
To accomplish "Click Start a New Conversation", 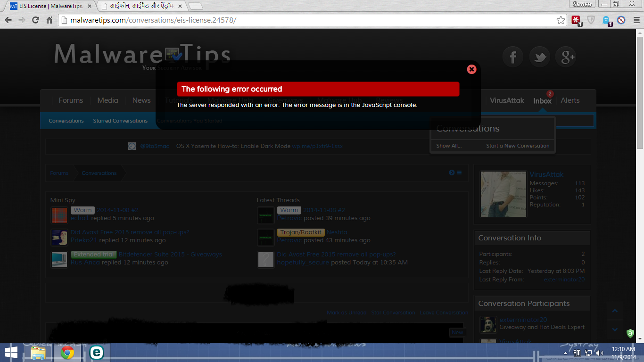I will pos(518,146).
